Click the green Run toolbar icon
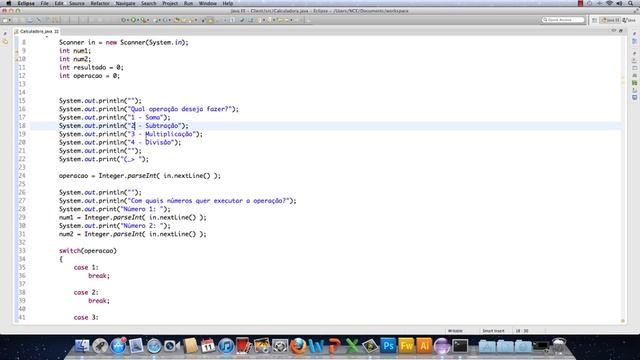 (133, 20)
